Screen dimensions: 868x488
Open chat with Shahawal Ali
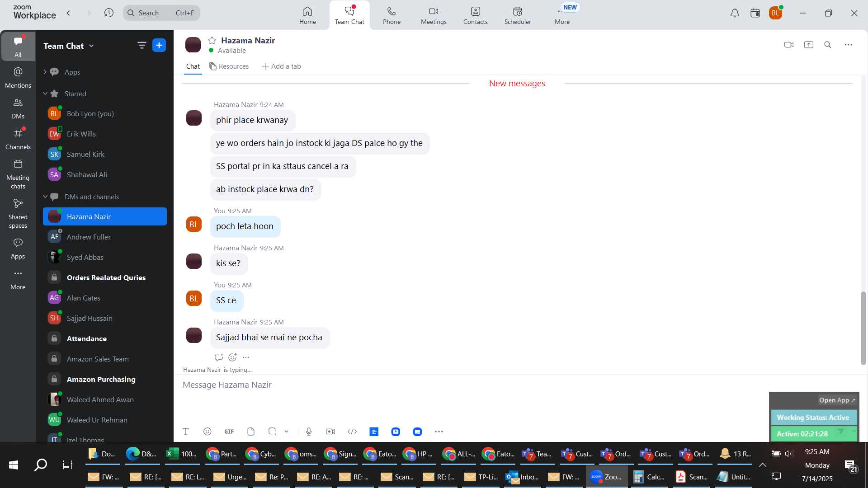click(x=105, y=174)
